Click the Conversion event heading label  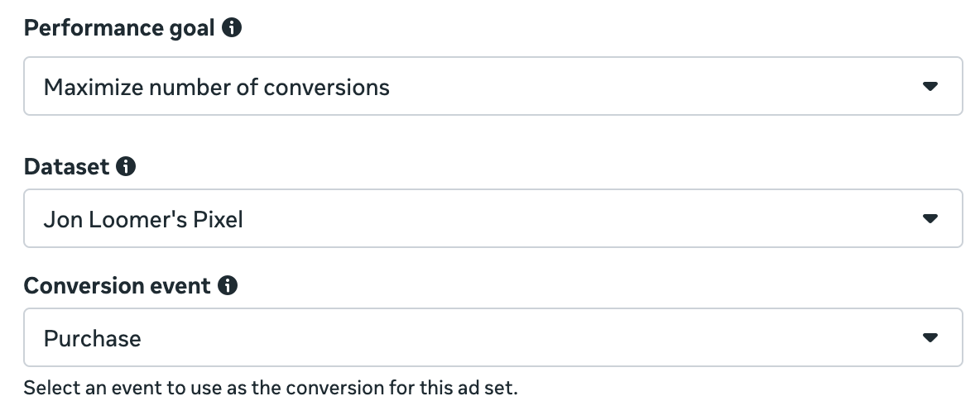[117, 285]
